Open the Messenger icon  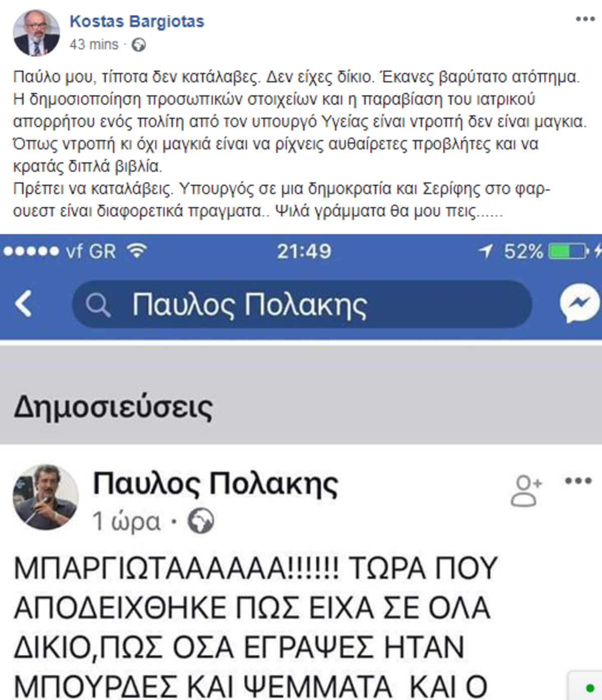click(579, 303)
